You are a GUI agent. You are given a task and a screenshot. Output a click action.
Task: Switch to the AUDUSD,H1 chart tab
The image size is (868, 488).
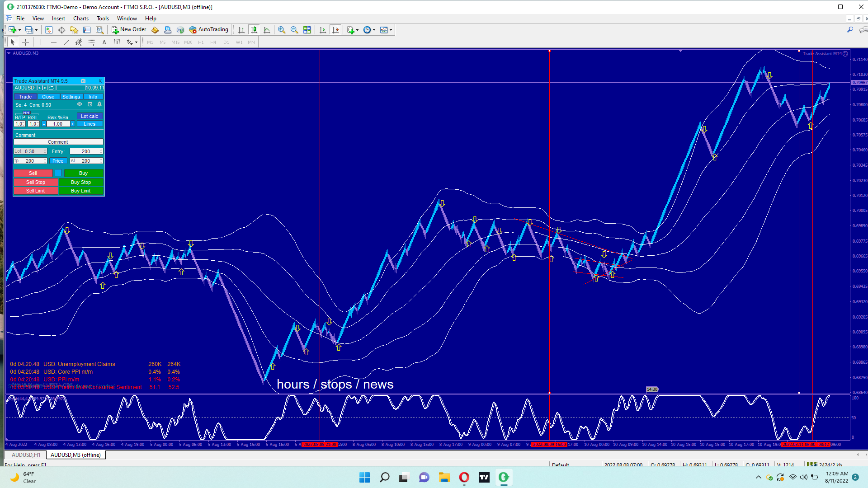point(26,455)
